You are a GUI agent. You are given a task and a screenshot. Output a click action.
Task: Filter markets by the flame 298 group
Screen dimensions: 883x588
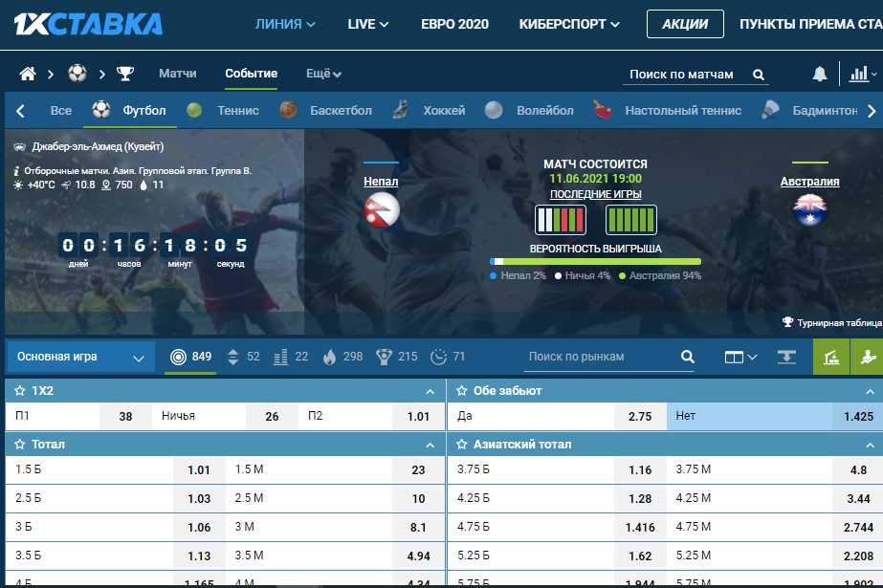coord(342,357)
